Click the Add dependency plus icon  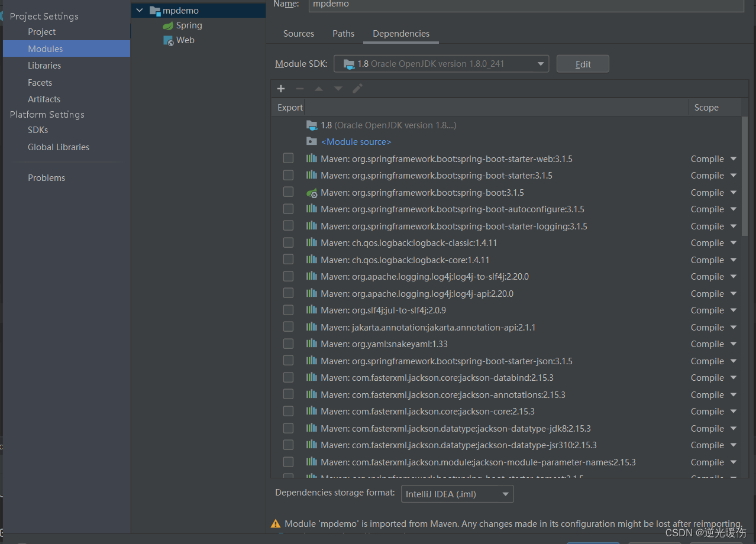click(280, 88)
